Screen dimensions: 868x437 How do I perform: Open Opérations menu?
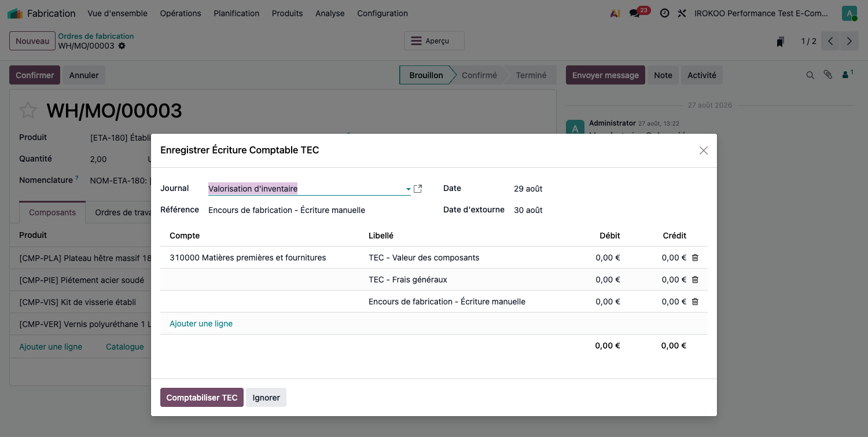point(181,13)
